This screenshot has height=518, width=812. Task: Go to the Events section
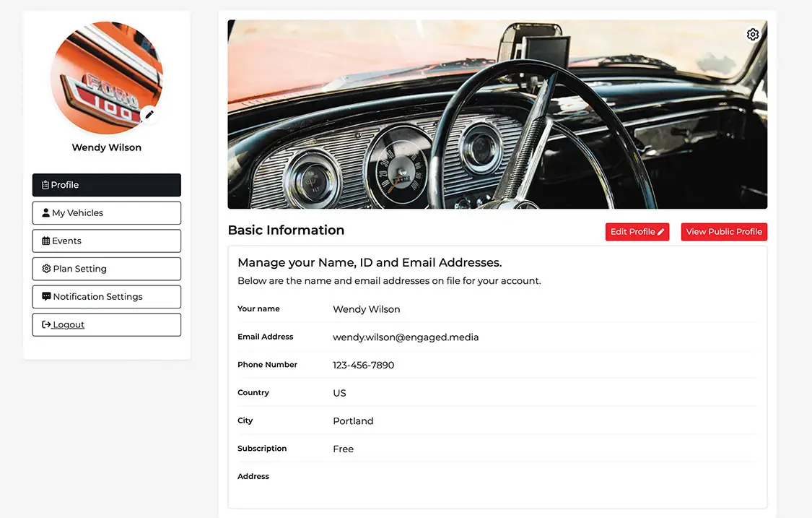[x=107, y=241]
